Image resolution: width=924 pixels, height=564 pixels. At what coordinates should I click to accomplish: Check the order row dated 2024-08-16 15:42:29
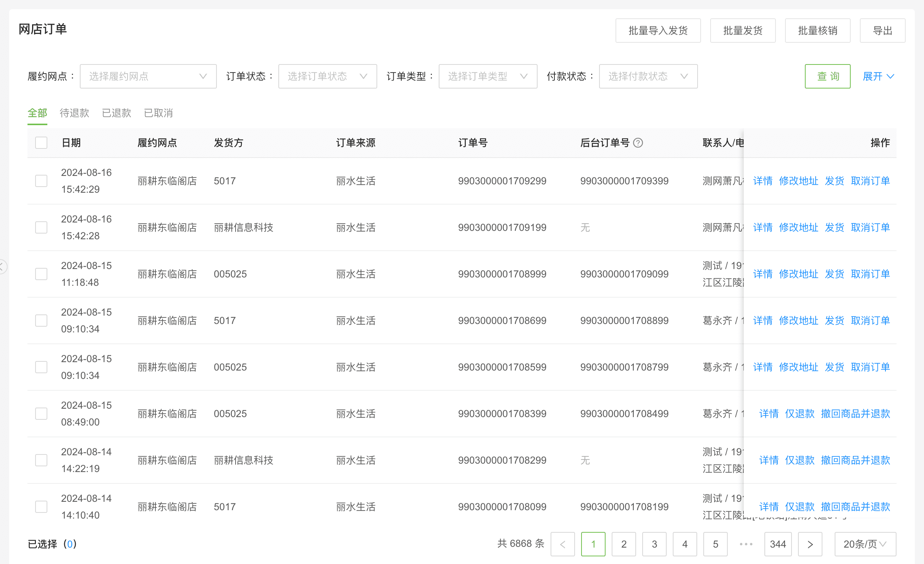click(x=41, y=181)
